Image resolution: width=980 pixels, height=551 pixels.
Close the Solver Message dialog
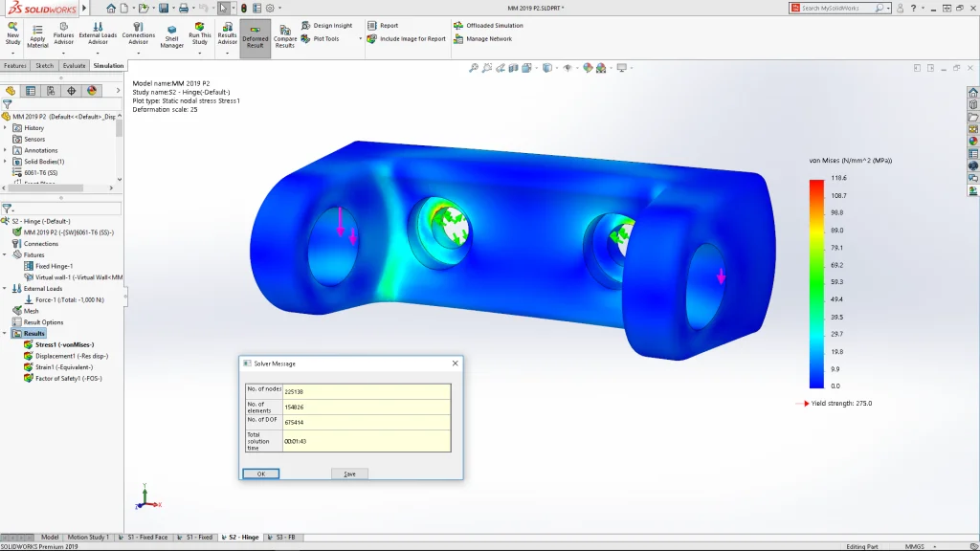click(x=455, y=363)
